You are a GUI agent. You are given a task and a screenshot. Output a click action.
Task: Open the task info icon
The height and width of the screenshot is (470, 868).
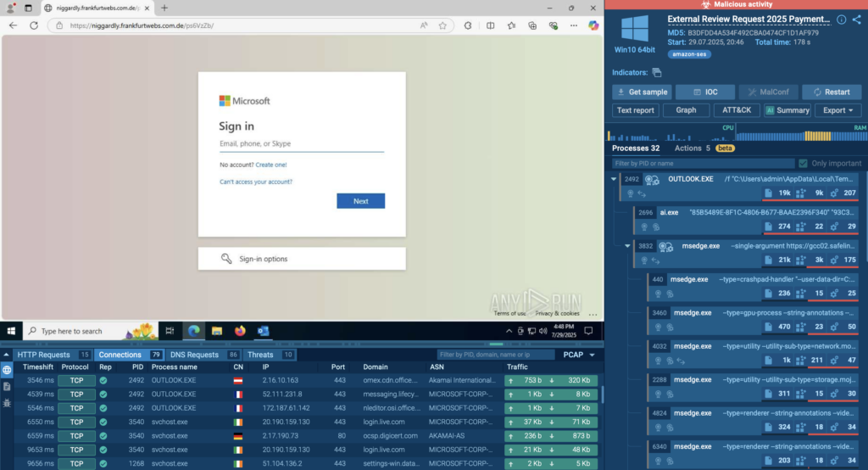click(841, 20)
